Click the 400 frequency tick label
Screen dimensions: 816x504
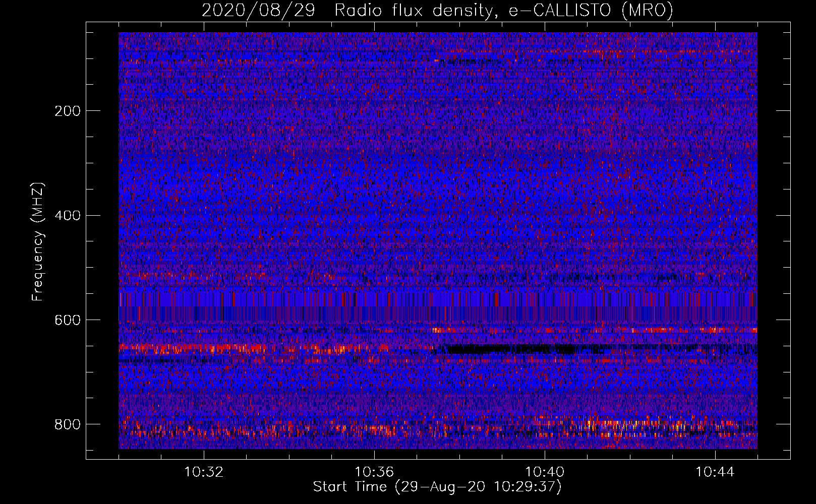pyautogui.click(x=68, y=216)
